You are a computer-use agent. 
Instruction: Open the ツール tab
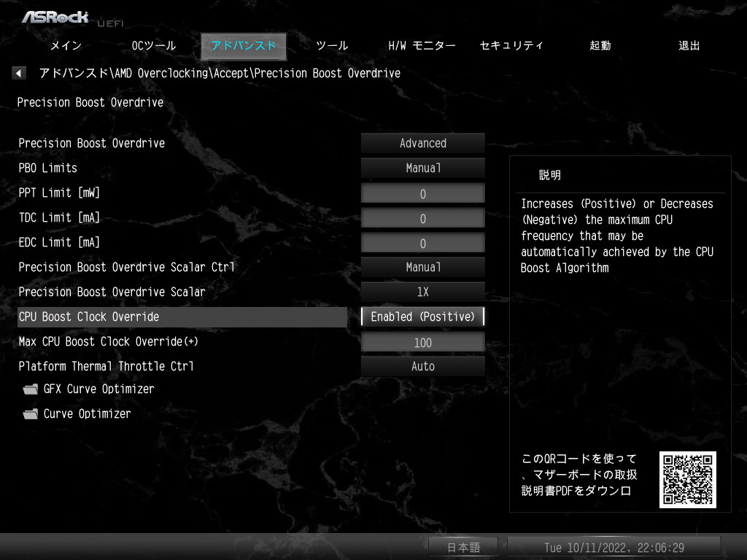pos(332,46)
